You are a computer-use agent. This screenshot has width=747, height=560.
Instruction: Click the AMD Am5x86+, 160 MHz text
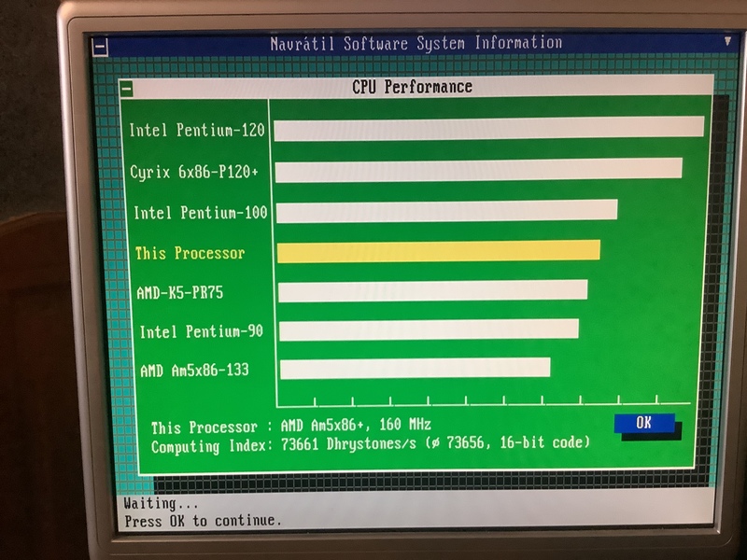pyautogui.click(x=356, y=425)
